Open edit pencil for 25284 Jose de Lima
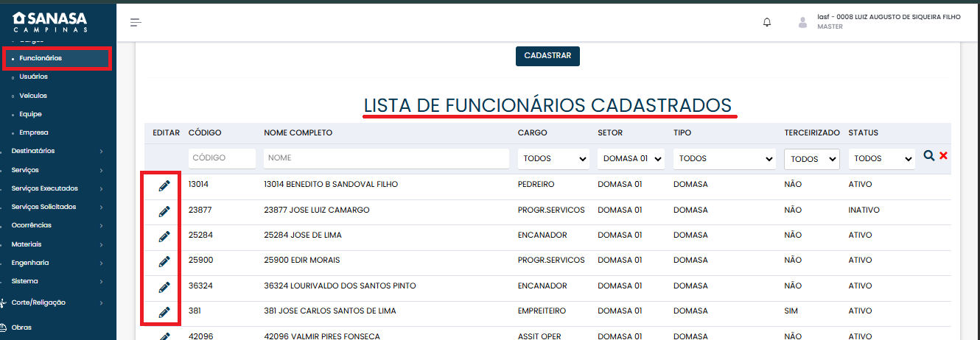The image size is (980, 340). (164, 236)
